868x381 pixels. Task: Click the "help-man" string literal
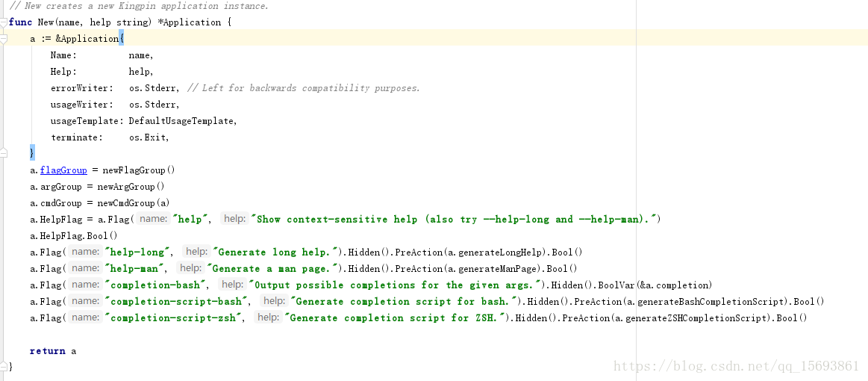tap(135, 269)
